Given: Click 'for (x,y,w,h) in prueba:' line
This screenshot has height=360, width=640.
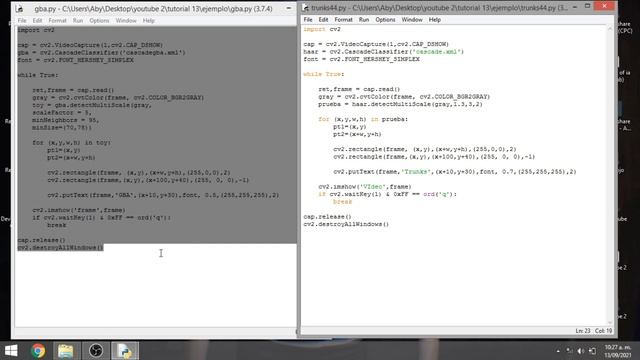Looking at the screenshot, I should tap(363, 120).
